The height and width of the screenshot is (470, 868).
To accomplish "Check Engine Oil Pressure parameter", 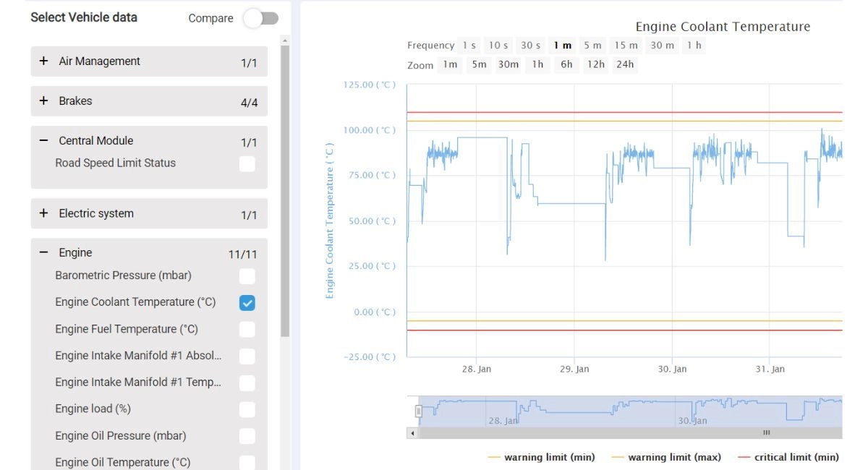I will click(x=247, y=435).
